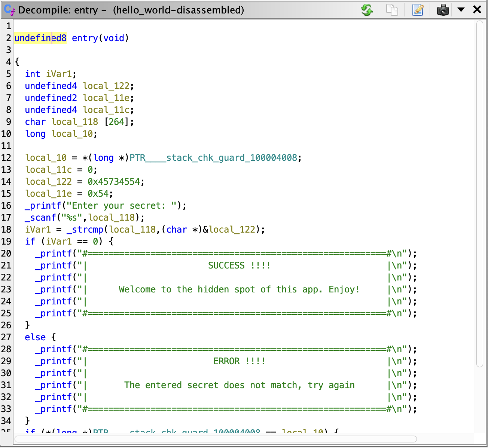Copy code using the copy pages icon
Image resolution: width=488 pixels, height=448 pixels.
pos(392,10)
